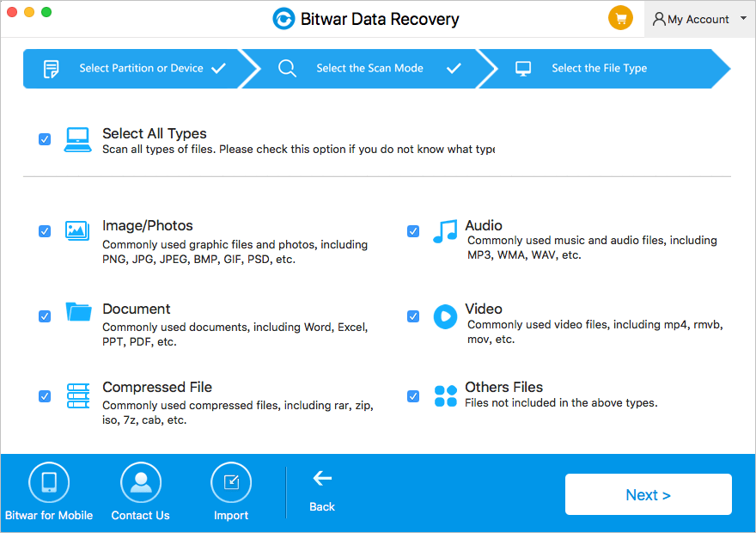
Task: Disable the Audio file type checkbox
Action: pyautogui.click(x=412, y=231)
